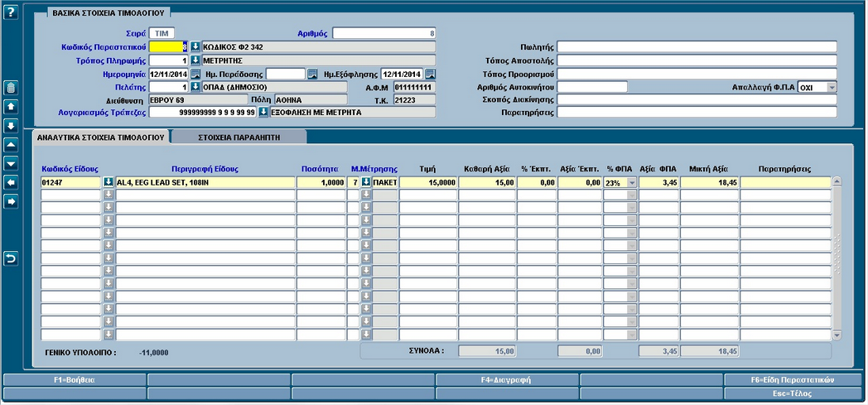Click the right arrow navigation icon in sidebar

(x=11, y=202)
